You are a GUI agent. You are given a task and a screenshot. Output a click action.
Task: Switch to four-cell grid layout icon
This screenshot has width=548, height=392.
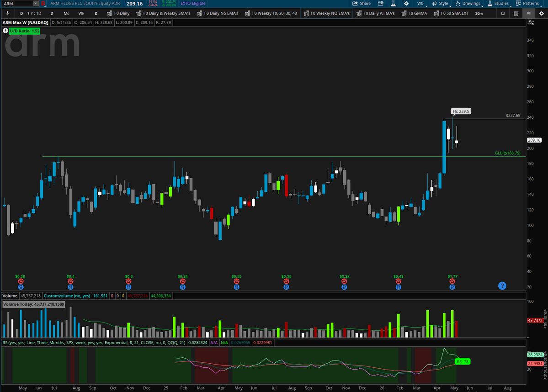(x=516, y=13)
